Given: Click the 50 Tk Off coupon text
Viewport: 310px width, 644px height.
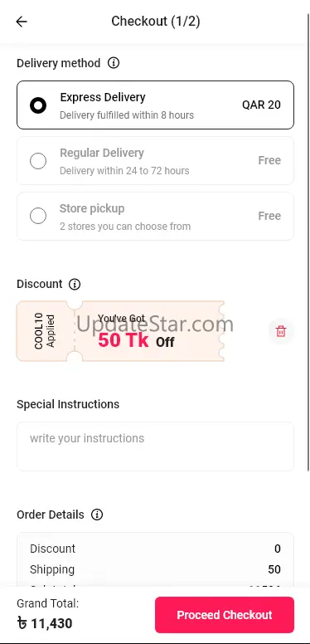Looking at the screenshot, I should (x=136, y=340).
